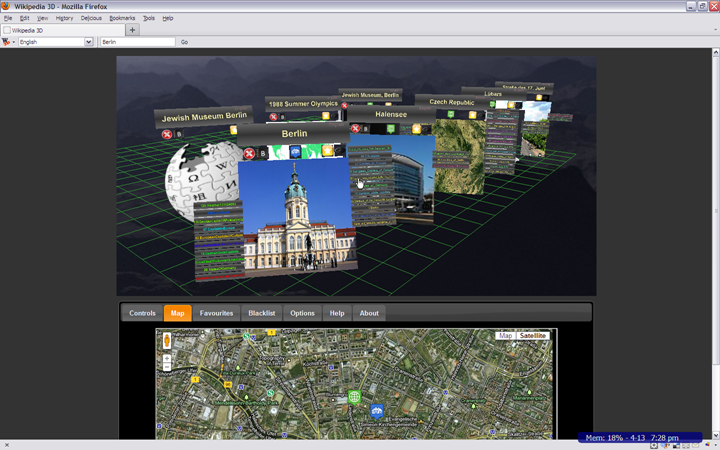Click the page scrollbar up arrow
Viewport: 720px width, 450px height.
tap(716, 52)
